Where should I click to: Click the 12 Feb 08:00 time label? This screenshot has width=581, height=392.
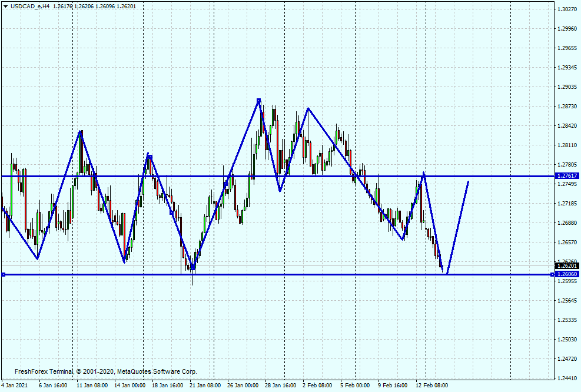431,386
